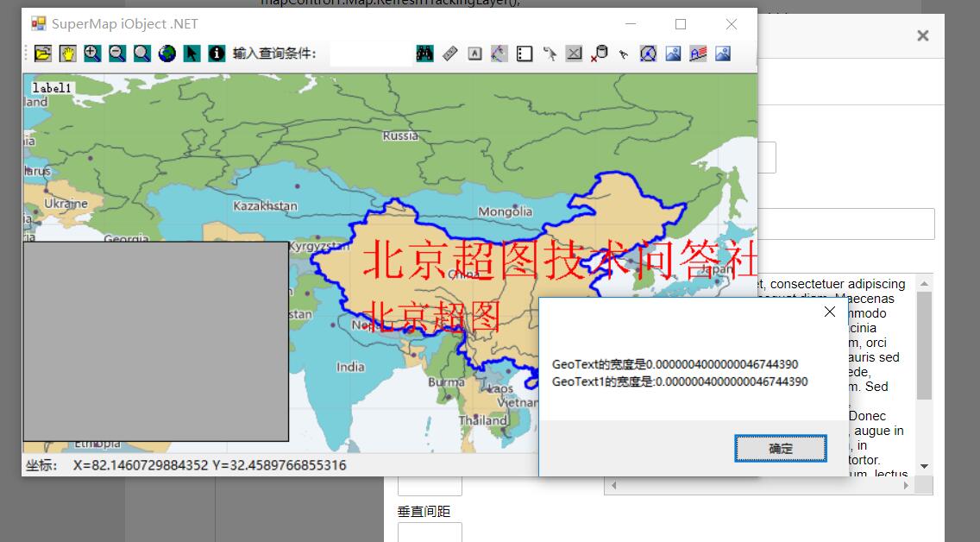Image resolution: width=980 pixels, height=542 pixels.
Task: Pick the arrow Select tool
Action: pos(192,54)
